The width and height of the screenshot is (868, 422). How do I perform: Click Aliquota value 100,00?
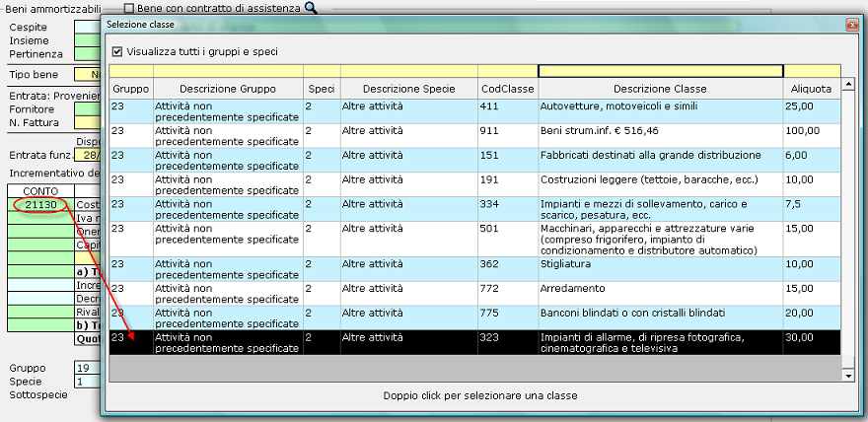[x=812, y=135]
